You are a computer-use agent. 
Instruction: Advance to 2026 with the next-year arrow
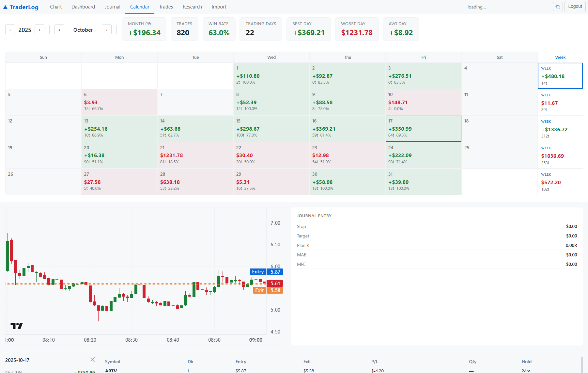39,29
